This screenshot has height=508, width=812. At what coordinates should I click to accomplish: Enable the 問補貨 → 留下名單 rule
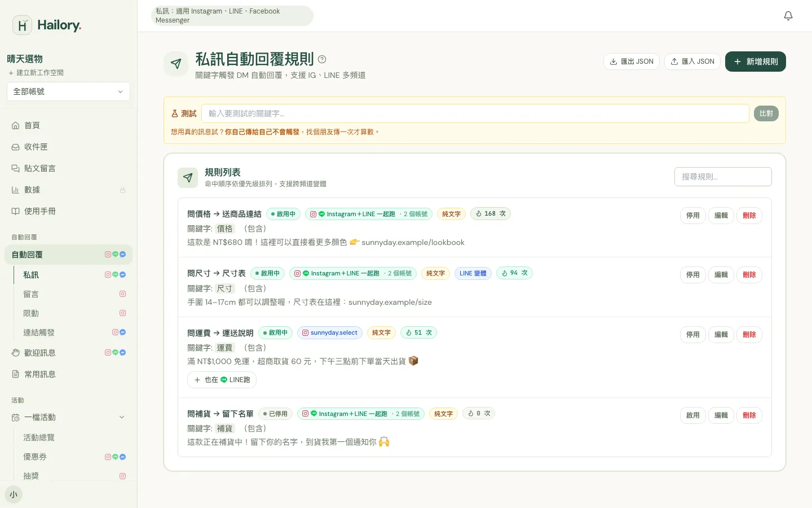click(693, 415)
